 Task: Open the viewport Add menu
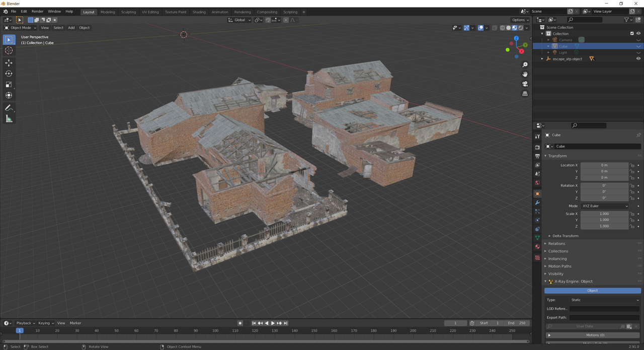71,28
